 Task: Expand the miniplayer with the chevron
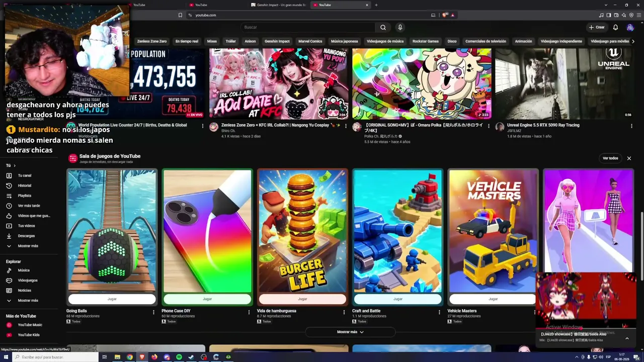point(627,338)
